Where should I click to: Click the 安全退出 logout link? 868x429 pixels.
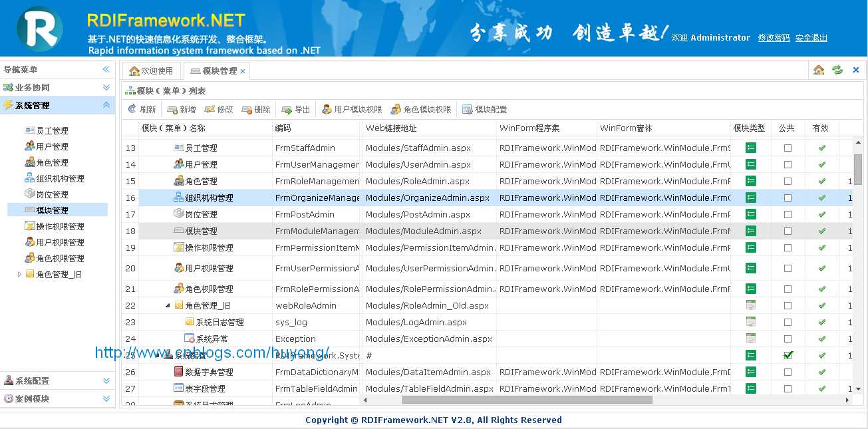click(x=811, y=38)
